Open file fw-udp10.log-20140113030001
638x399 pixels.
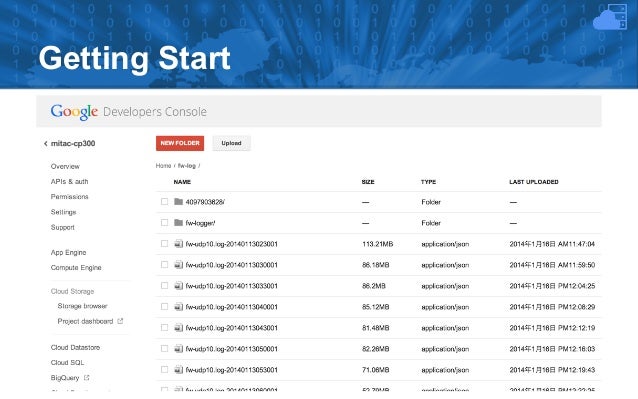coord(232,265)
